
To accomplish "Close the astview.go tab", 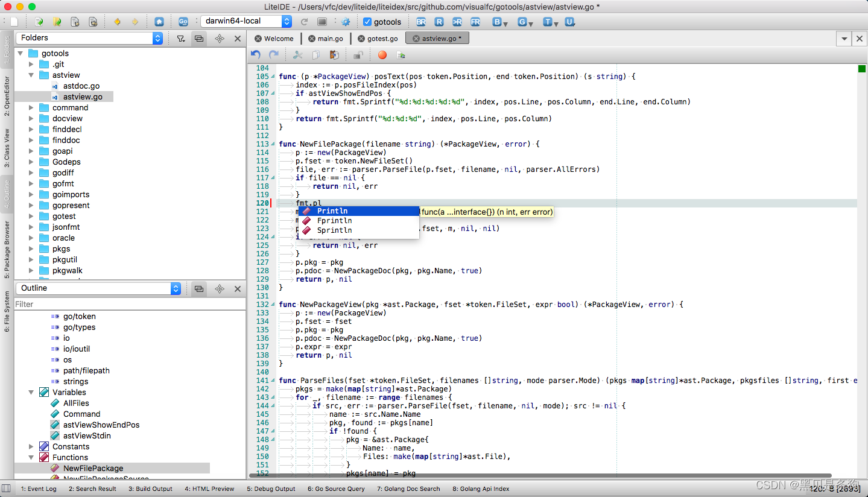I will pyautogui.click(x=416, y=39).
